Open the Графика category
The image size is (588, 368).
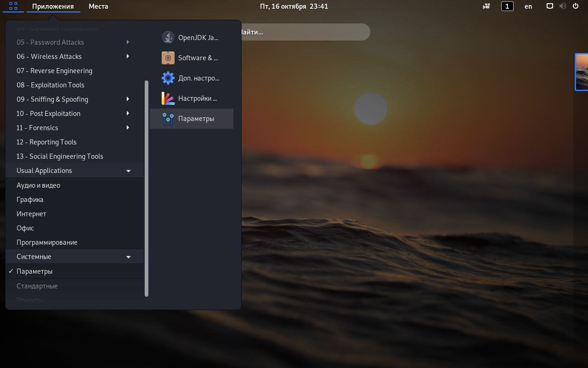click(74, 200)
